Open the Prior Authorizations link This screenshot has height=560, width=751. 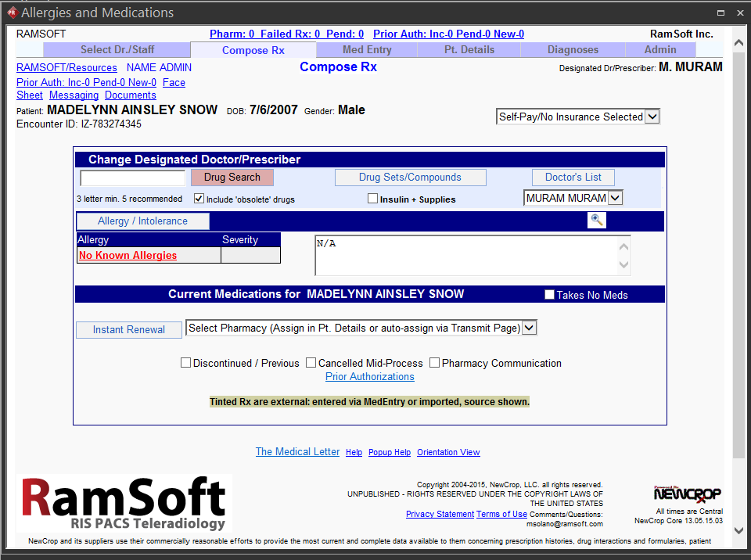[369, 377]
